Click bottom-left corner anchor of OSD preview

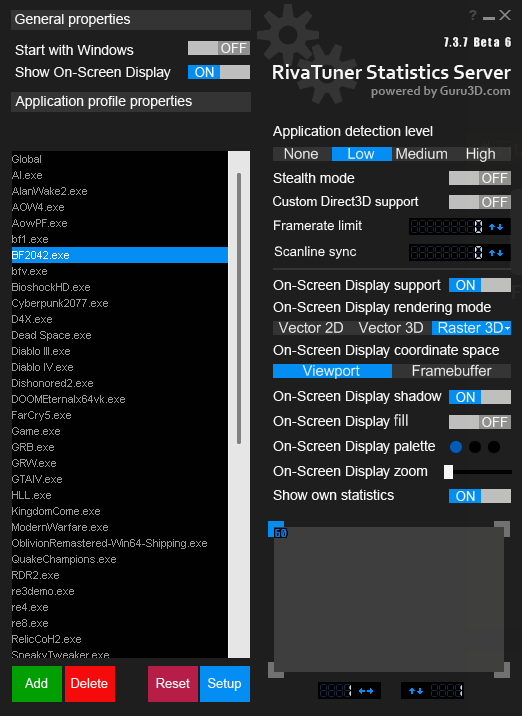point(276,670)
